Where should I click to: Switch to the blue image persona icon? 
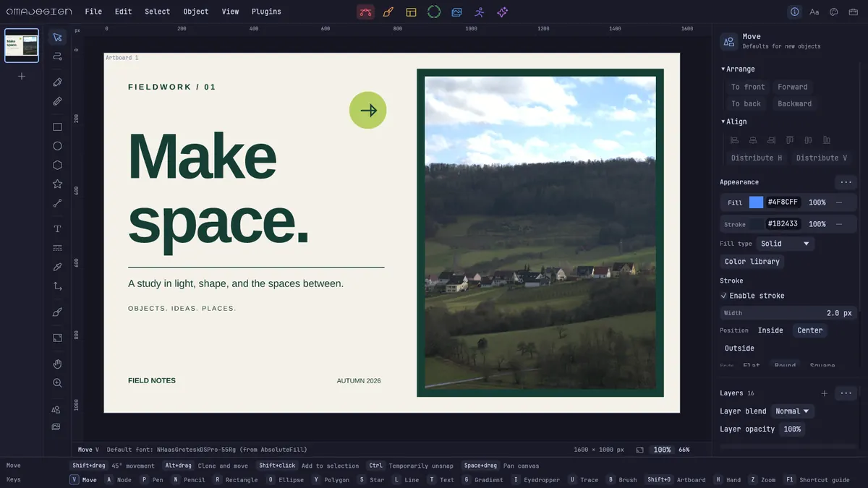pyautogui.click(x=456, y=12)
